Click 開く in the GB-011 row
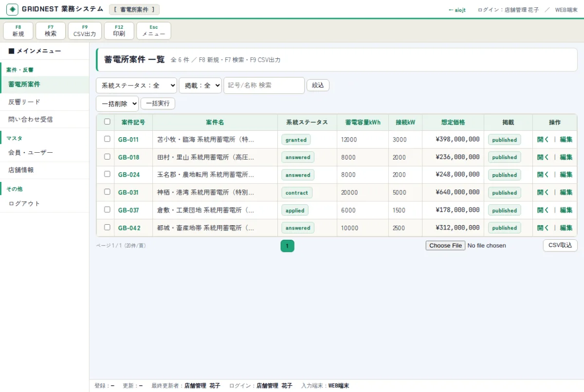Screen dimensions: 584x392 click(543, 140)
